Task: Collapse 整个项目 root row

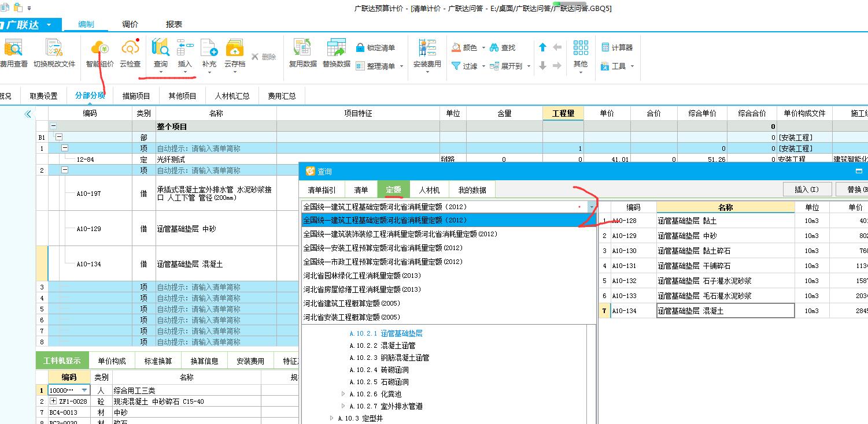Action: 54,126
